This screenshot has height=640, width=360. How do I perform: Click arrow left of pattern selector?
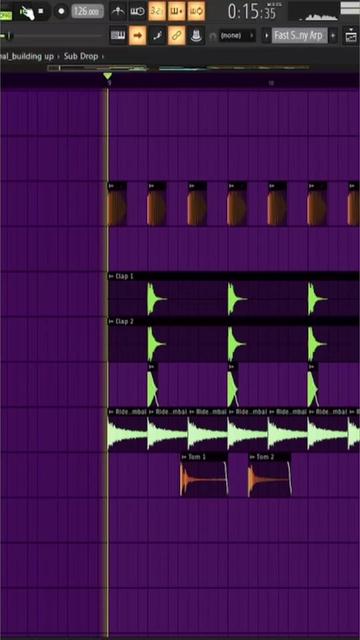click(x=266, y=36)
